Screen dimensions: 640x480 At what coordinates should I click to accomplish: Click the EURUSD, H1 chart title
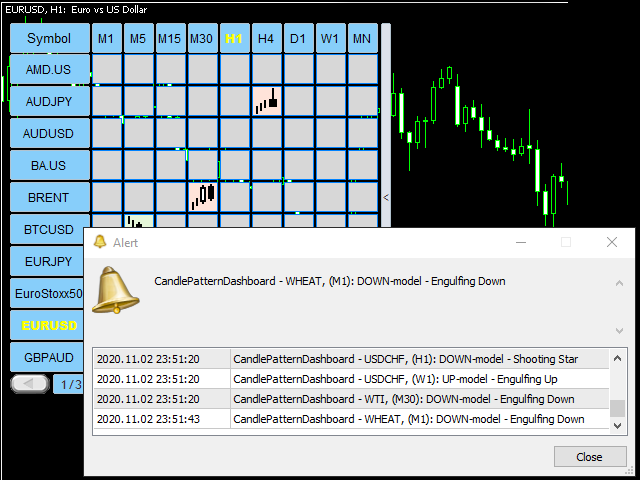click(76, 10)
